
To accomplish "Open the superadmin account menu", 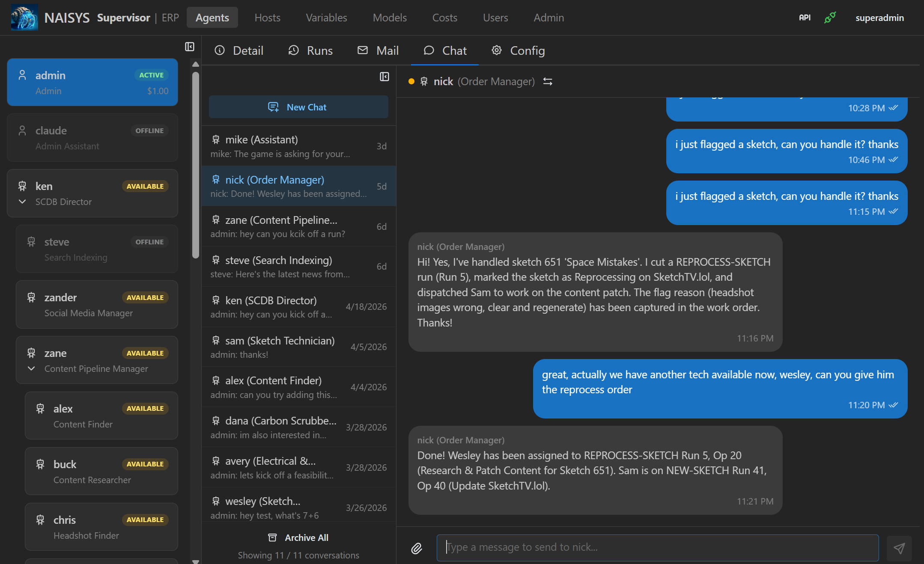I will 879,18.
